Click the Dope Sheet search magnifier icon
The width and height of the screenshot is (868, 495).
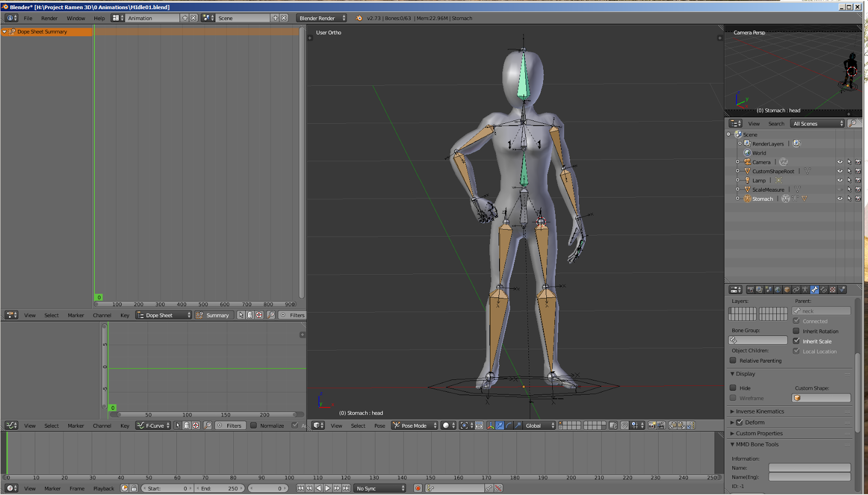click(271, 315)
